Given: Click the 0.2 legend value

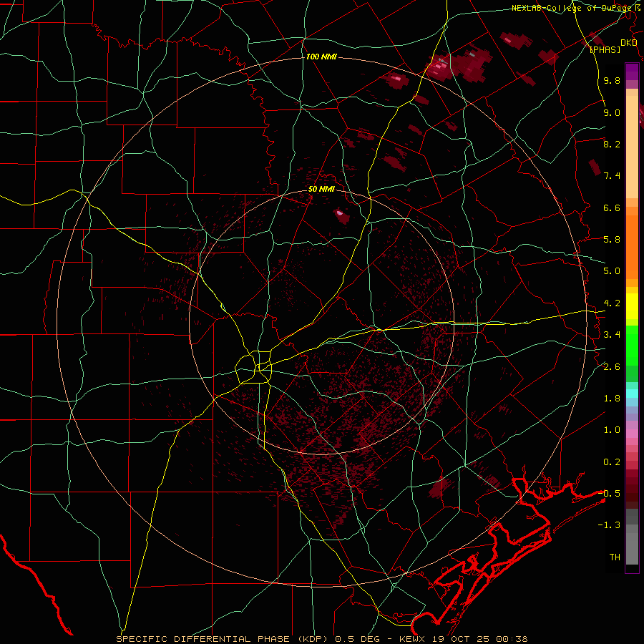Looking at the screenshot, I should [612, 462].
